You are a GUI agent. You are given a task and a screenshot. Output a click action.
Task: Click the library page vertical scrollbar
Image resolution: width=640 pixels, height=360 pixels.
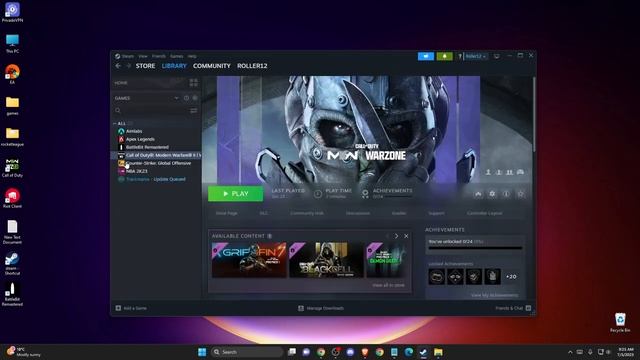point(533,115)
